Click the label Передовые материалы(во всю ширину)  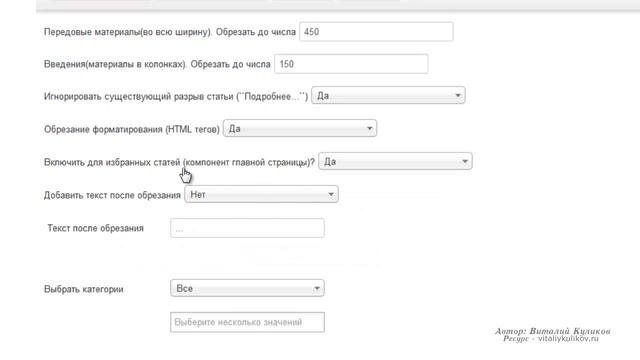pos(128,32)
